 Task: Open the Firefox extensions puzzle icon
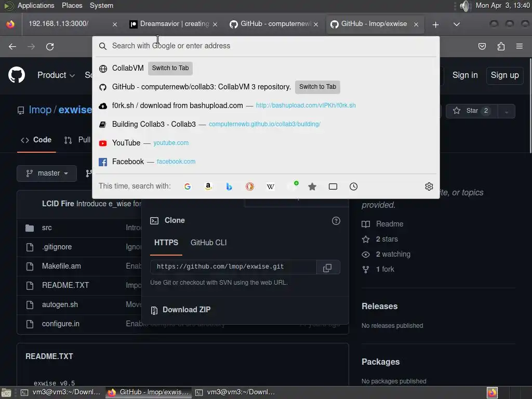[x=501, y=46]
